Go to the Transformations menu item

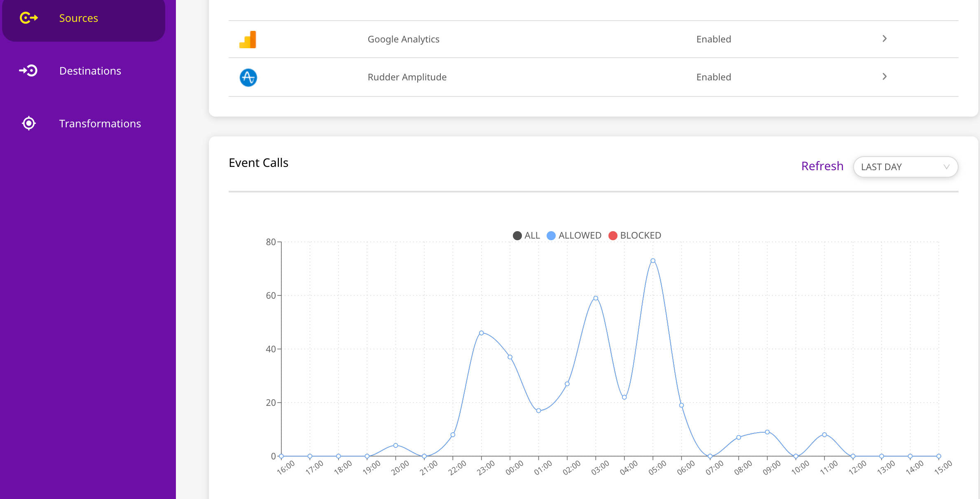click(100, 124)
